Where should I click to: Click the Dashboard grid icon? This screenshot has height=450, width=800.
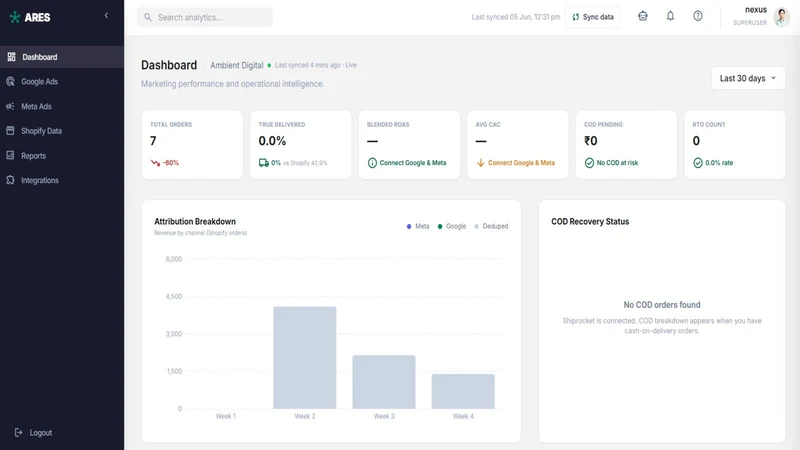point(11,57)
